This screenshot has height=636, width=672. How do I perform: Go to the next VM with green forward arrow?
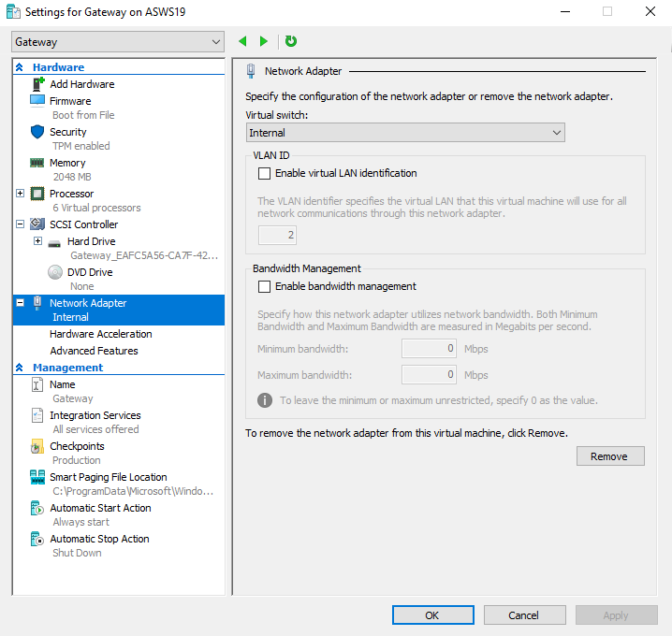tap(264, 41)
